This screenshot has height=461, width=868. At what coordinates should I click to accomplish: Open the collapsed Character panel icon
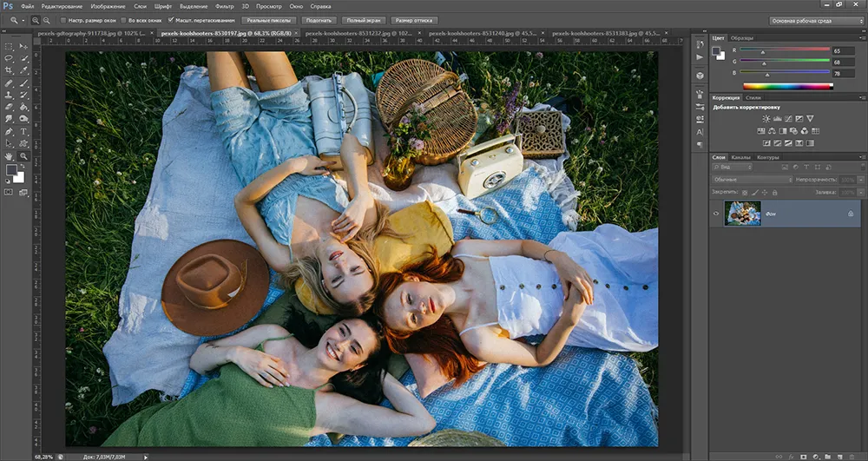(x=700, y=132)
